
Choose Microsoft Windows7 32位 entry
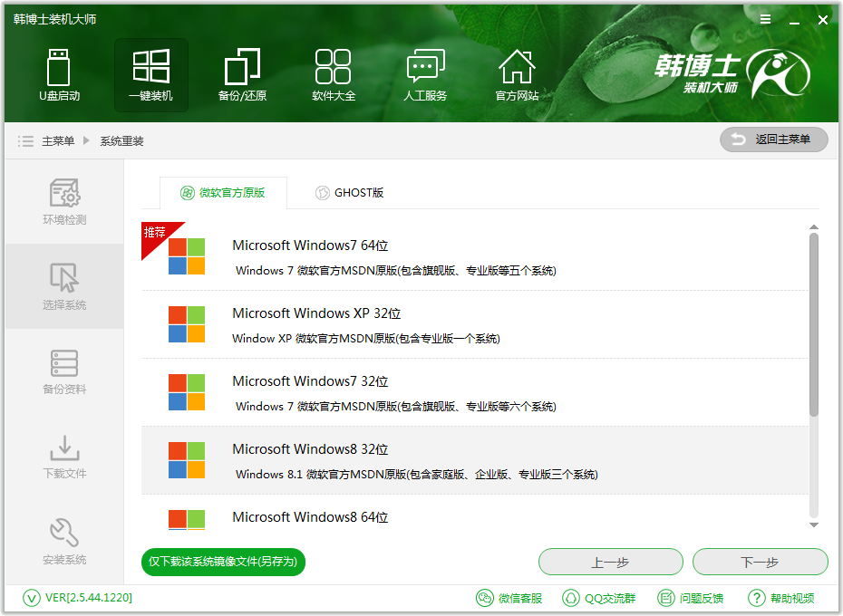(475, 392)
